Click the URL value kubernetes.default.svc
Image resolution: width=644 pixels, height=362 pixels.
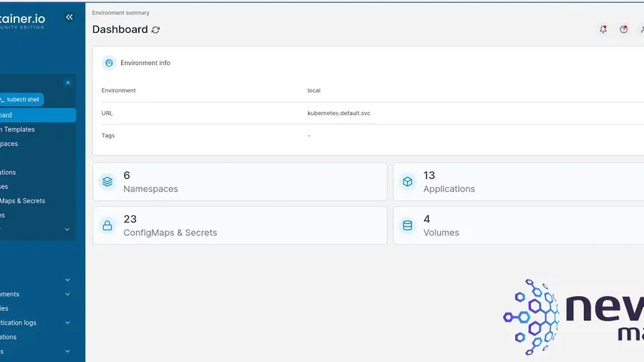[339, 113]
